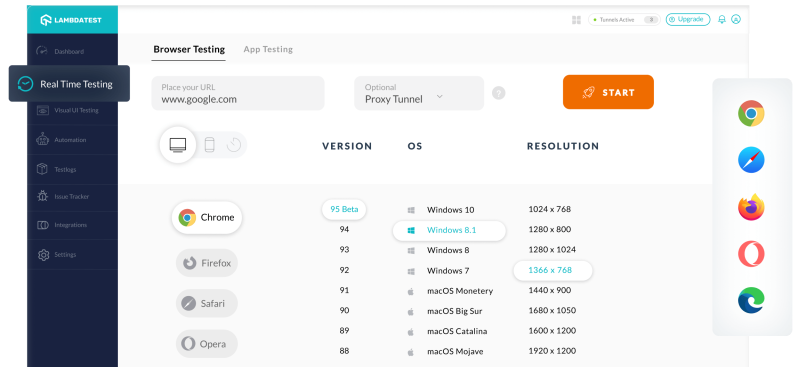Click Opera icon in right panel
This screenshot has height=367, width=799.
pyautogui.click(x=751, y=253)
